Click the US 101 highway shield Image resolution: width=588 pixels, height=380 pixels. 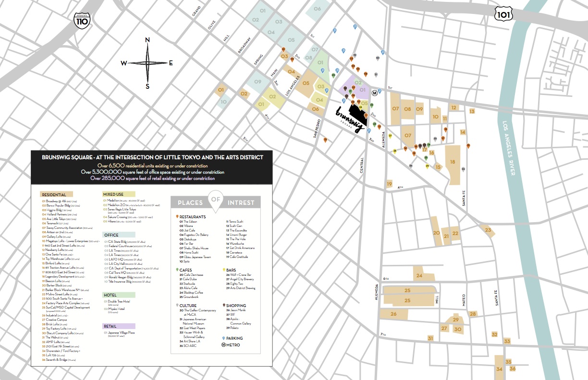click(503, 14)
